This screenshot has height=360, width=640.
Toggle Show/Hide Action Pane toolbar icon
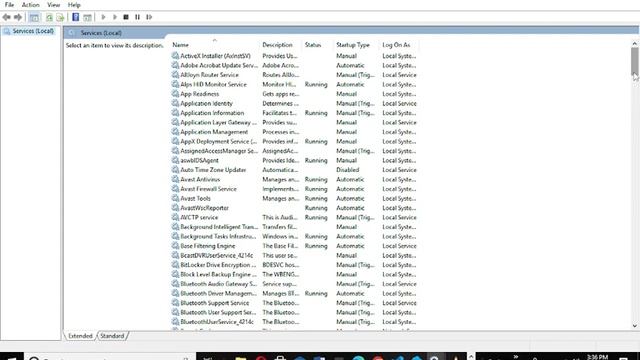coord(87,17)
